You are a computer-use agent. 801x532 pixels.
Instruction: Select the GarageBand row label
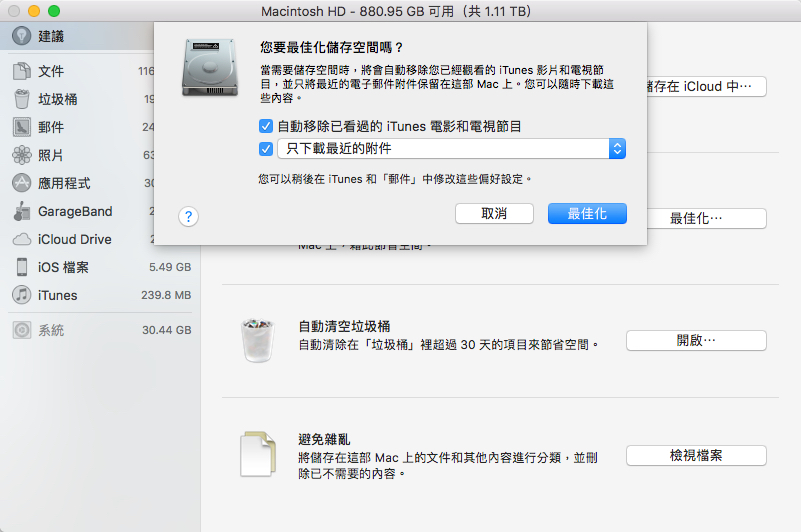click(75, 212)
